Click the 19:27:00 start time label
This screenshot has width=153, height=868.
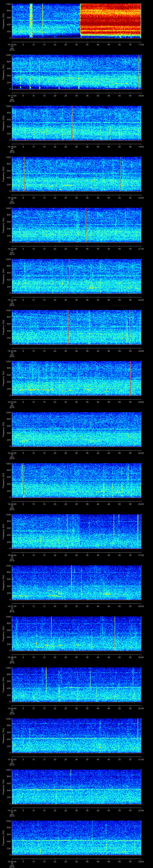(x=12, y=606)
